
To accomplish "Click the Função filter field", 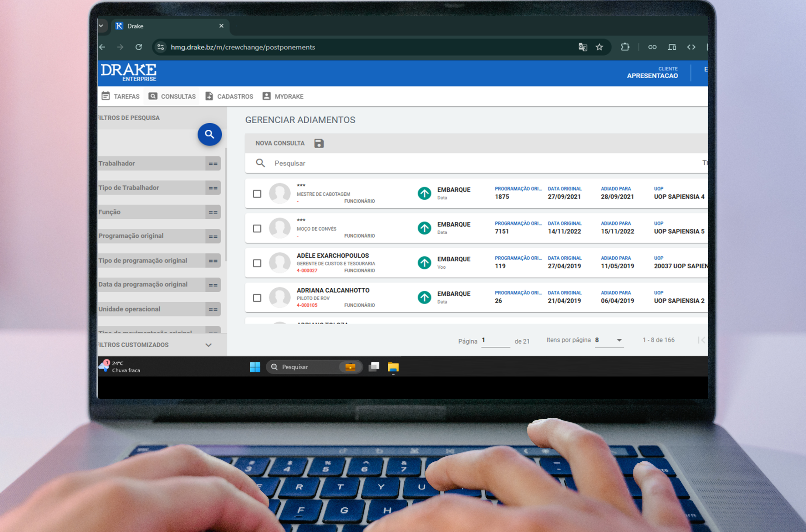I will 152,212.
